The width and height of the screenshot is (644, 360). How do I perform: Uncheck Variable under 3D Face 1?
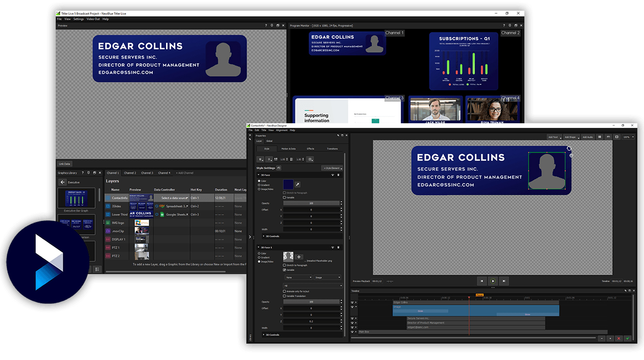point(285,270)
